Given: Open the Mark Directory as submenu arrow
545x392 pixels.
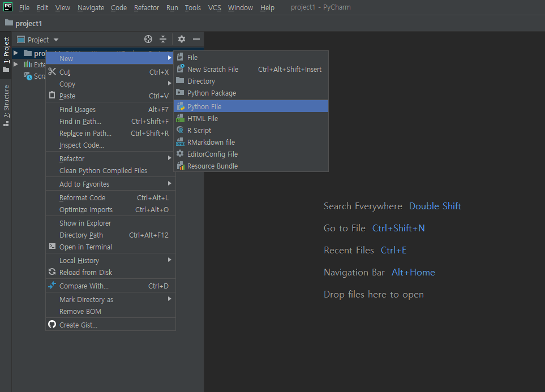Looking at the screenshot, I should [169, 299].
